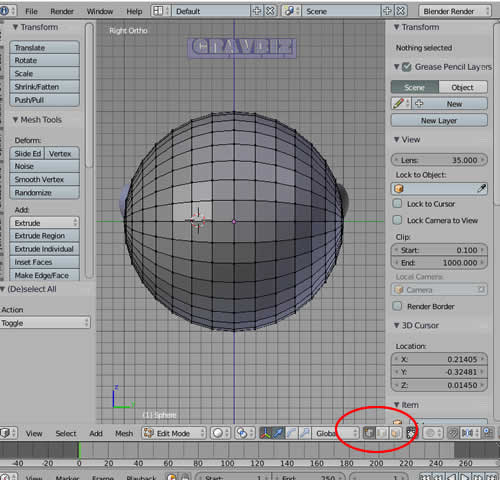
Task: Select face select mode icon
Action: [395, 433]
